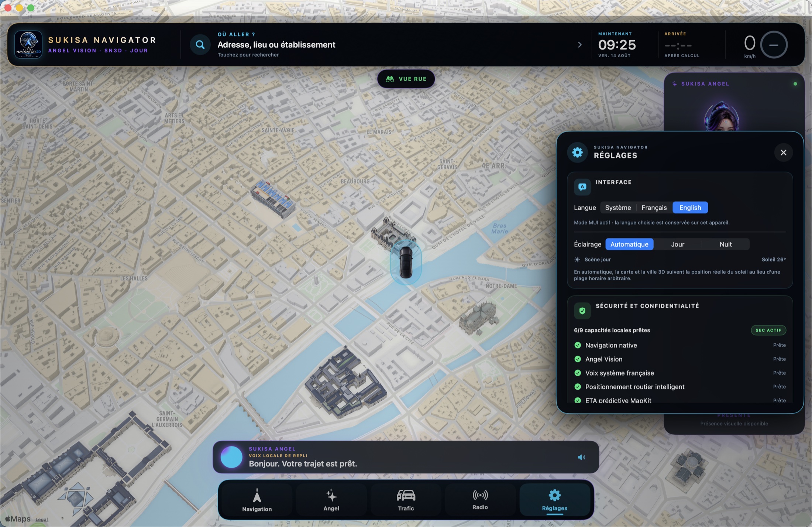Click the current time 09:25 display
Viewport: 812px width, 527px height.
pyautogui.click(x=617, y=45)
